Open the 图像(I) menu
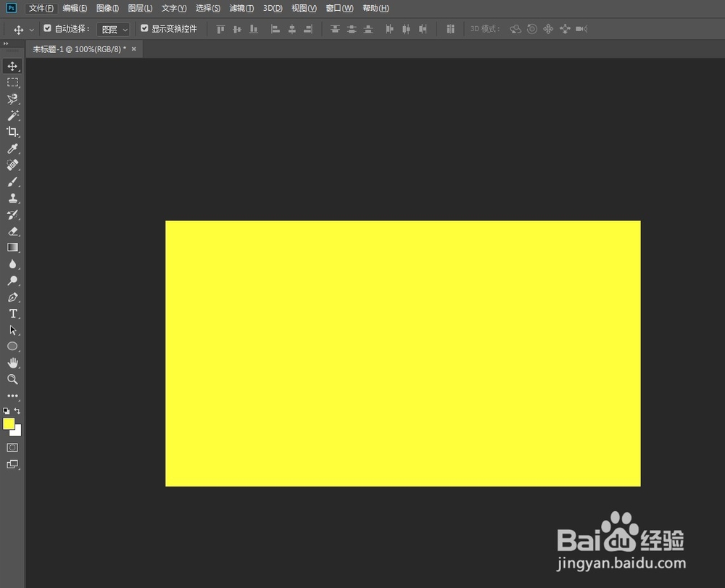Viewport: 725px width, 588px height. (107, 8)
